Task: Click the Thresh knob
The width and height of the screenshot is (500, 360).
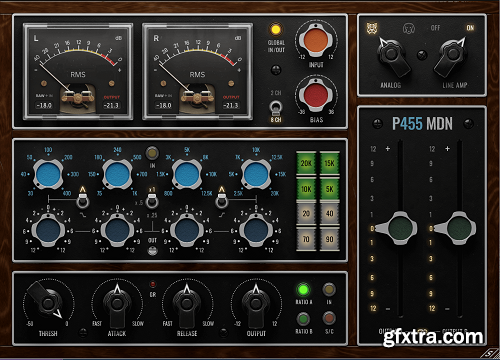Action: coord(48,303)
